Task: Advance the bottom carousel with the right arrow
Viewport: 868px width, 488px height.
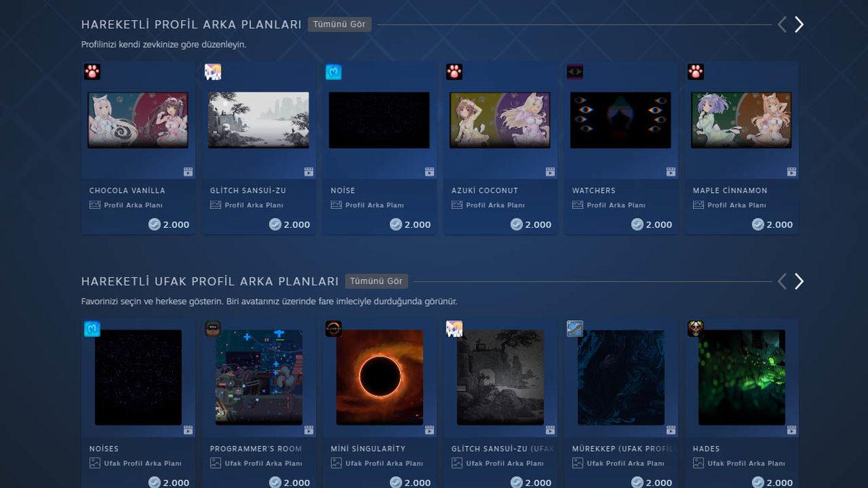Action: tap(799, 281)
